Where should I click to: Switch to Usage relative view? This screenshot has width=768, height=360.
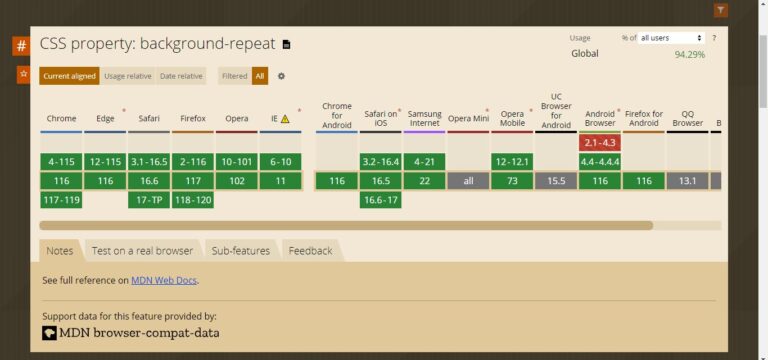(128, 76)
